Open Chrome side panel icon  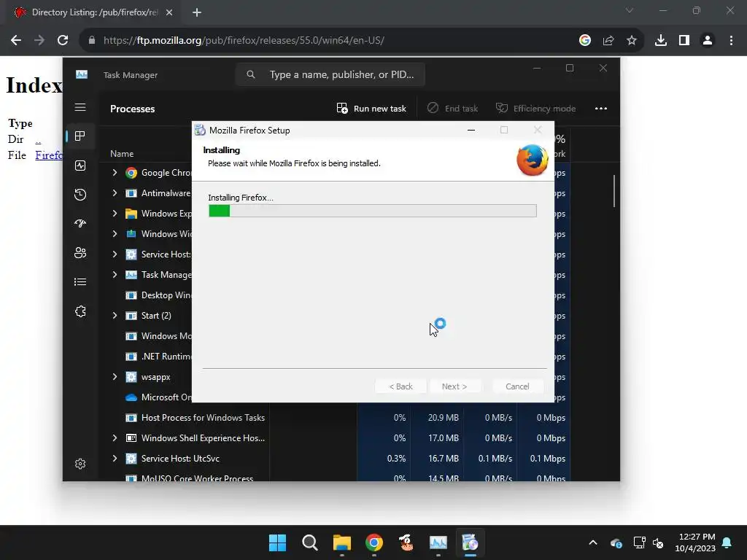pos(684,41)
